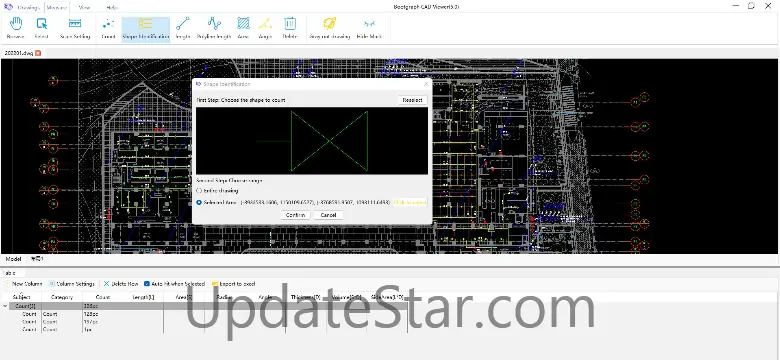Click the Category column header
The image size is (780, 360).
coord(62,297)
